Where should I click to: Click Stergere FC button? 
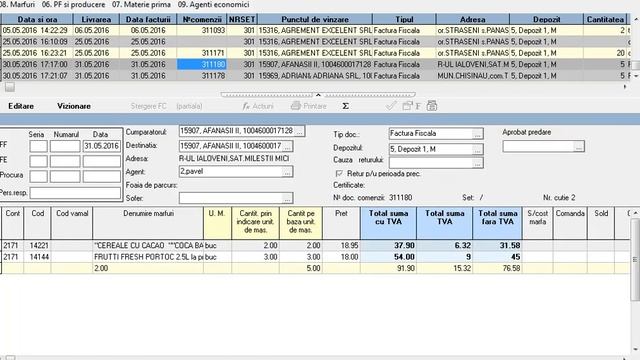pyautogui.click(x=149, y=106)
